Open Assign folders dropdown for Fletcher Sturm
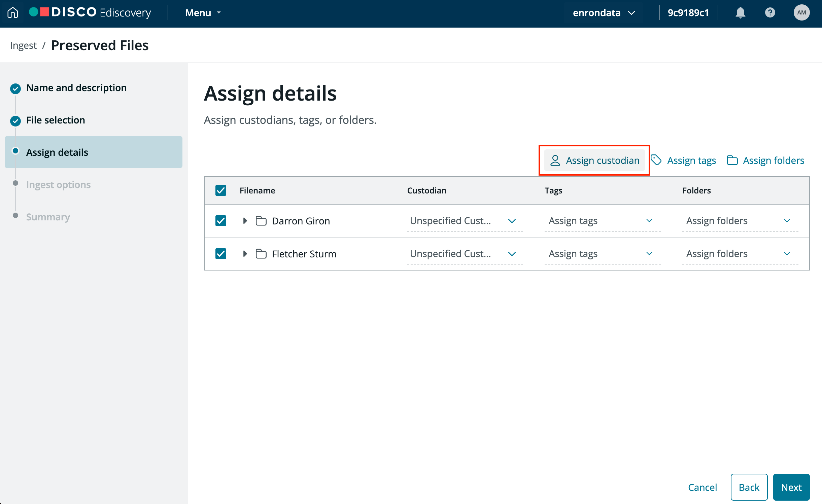The width and height of the screenshot is (822, 504). point(740,254)
